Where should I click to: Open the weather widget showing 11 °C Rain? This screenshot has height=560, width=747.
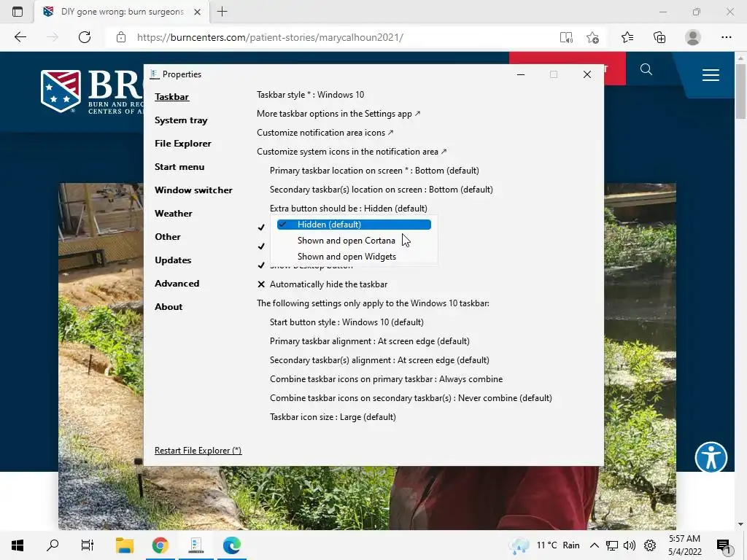544,545
